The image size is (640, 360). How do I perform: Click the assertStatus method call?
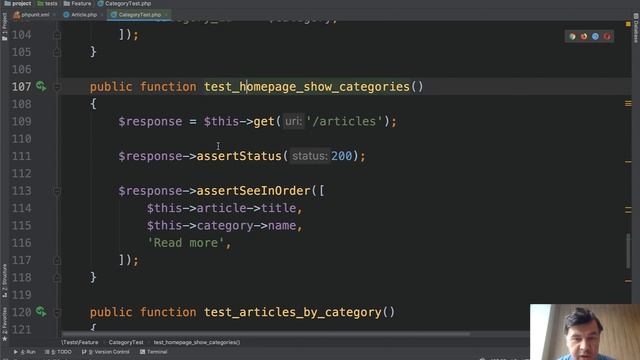pos(239,156)
